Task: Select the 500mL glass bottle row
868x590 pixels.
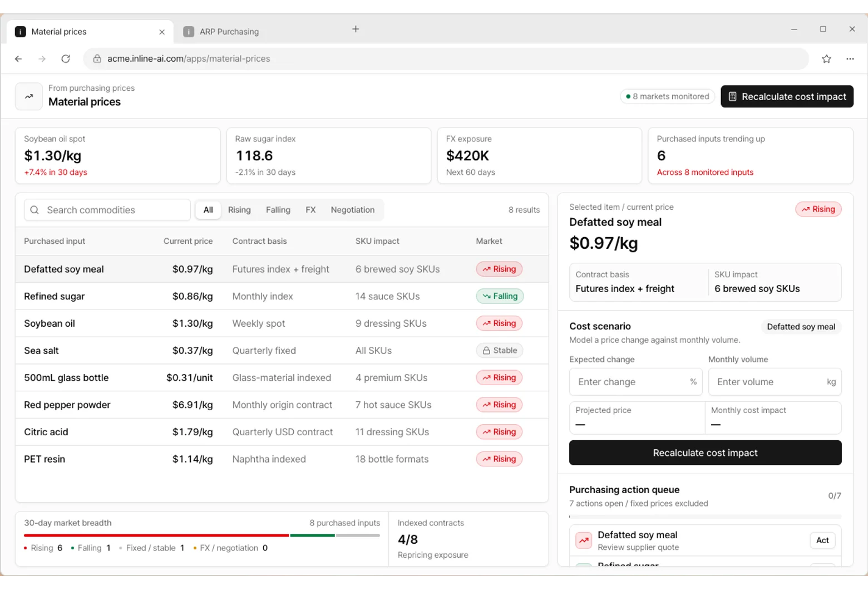Action: coord(282,377)
